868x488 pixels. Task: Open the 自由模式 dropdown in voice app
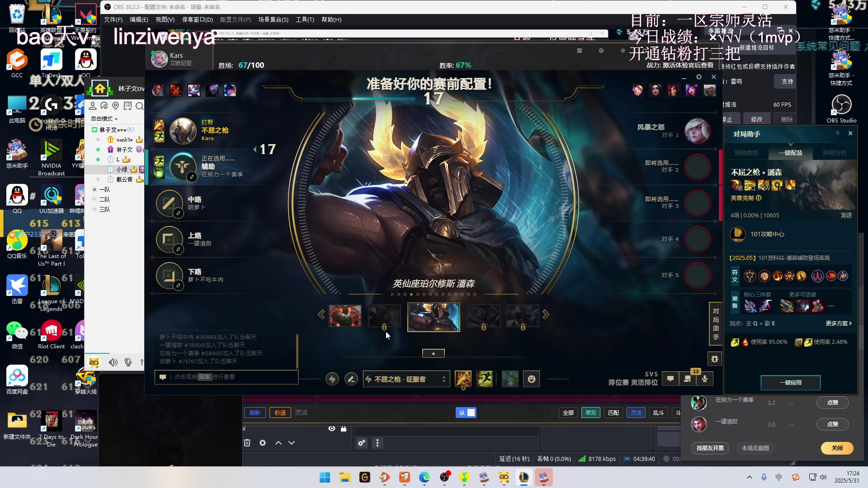point(104,119)
